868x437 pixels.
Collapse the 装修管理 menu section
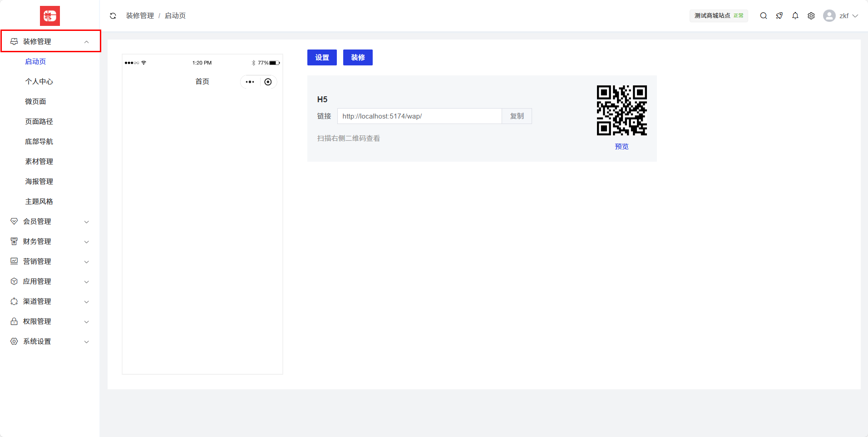(50, 41)
